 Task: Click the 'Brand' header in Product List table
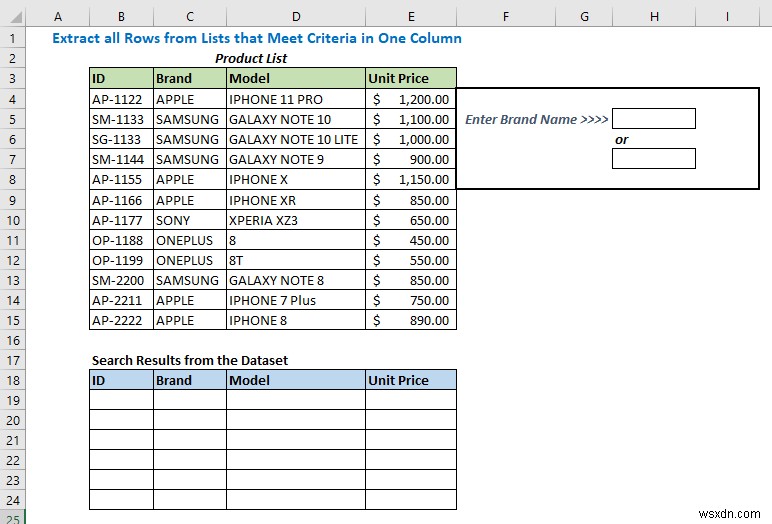pyautogui.click(x=190, y=78)
